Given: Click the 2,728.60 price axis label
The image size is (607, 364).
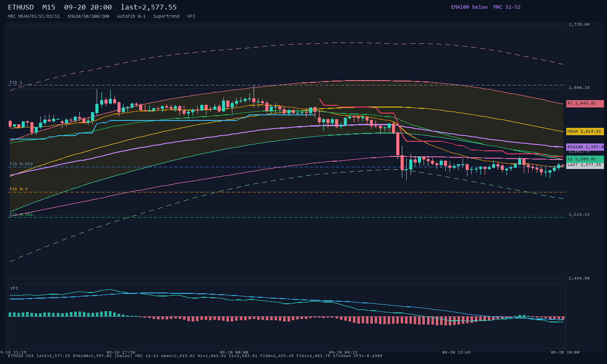Looking at the screenshot, I should coord(579,25).
